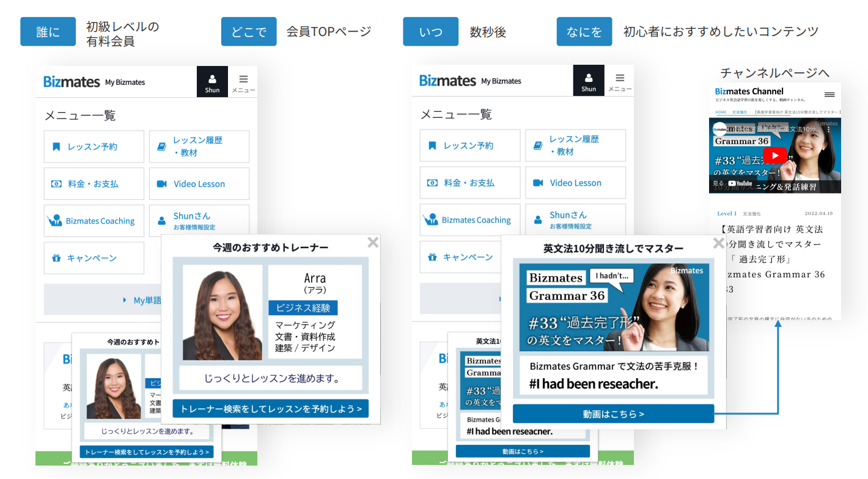Click the My Bizmates text in the left screen header
Viewport: 868px width, 479px height.
(x=125, y=82)
